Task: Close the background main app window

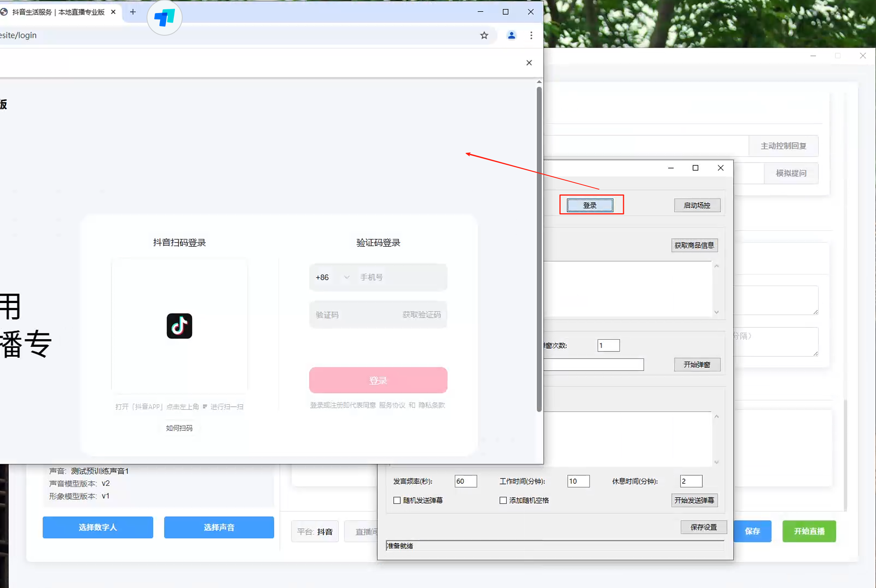Action: tap(863, 56)
